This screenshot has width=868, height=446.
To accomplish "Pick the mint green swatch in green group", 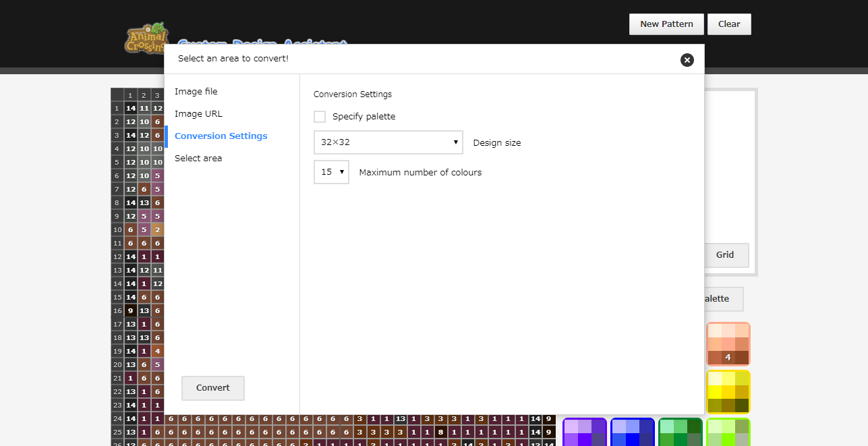I will click(667, 426).
